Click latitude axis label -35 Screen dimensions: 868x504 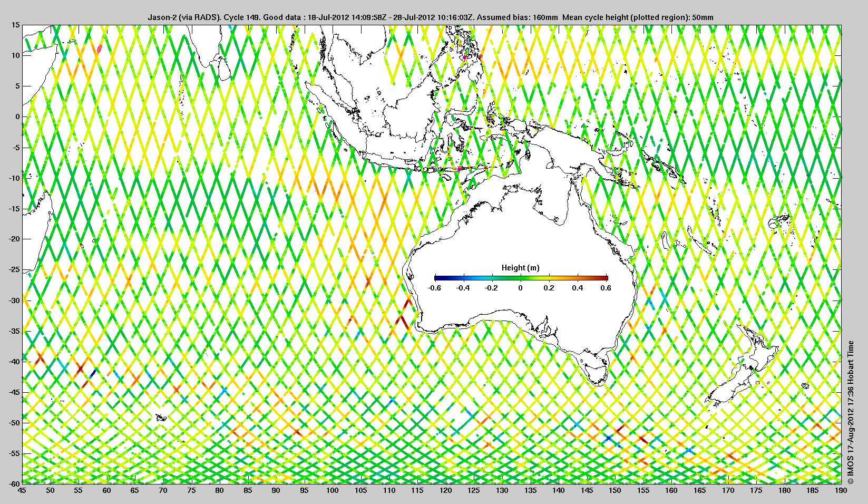[x=14, y=331]
